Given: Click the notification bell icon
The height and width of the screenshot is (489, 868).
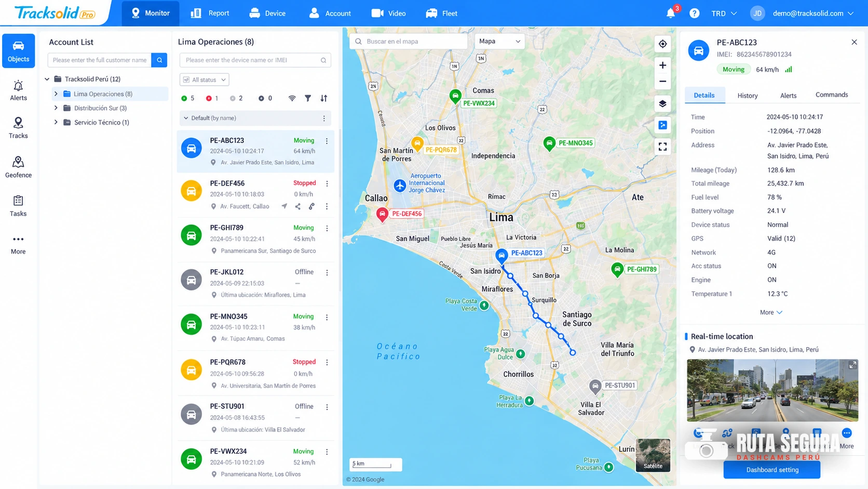Looking at the screenshot, I should point(671,13).
